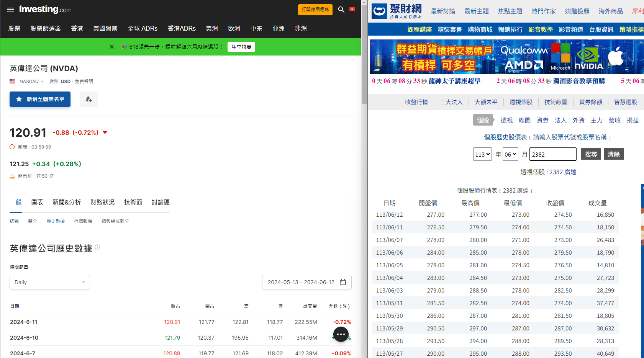Open the 06 month dropdown
Image resolution: width=644 pixels, height=358 pixels.
click(x=510, y=154)
